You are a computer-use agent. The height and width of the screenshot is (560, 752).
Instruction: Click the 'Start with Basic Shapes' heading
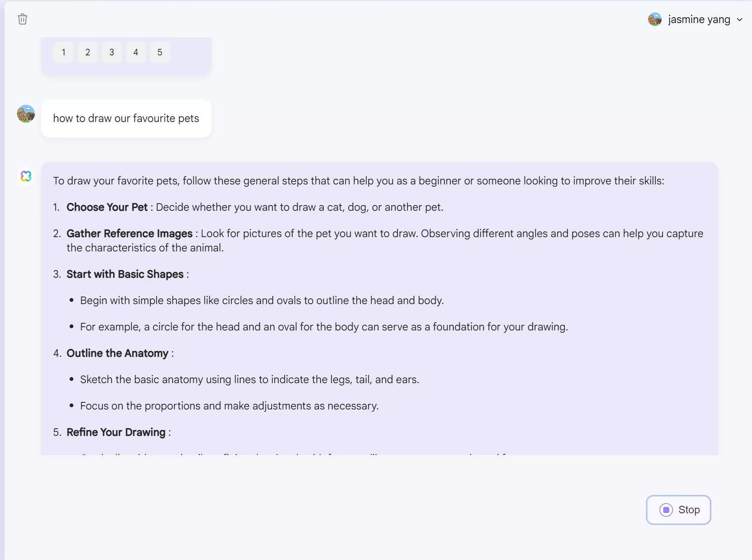click(125, 274)
